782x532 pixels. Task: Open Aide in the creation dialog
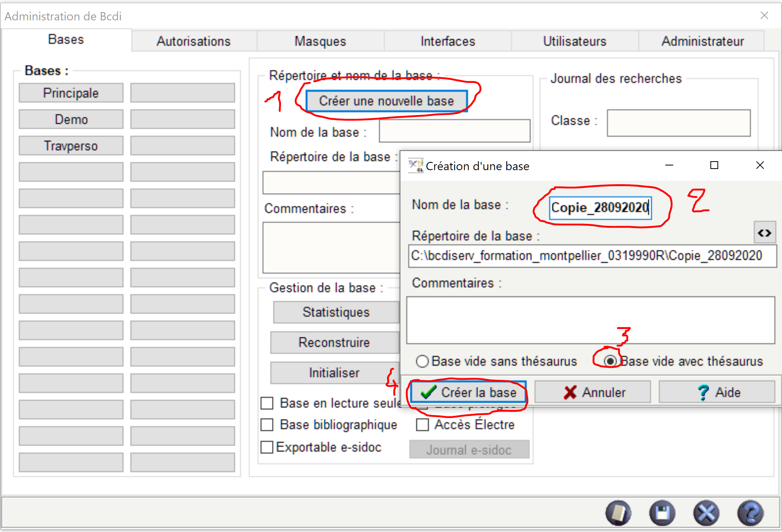(717, 392)
